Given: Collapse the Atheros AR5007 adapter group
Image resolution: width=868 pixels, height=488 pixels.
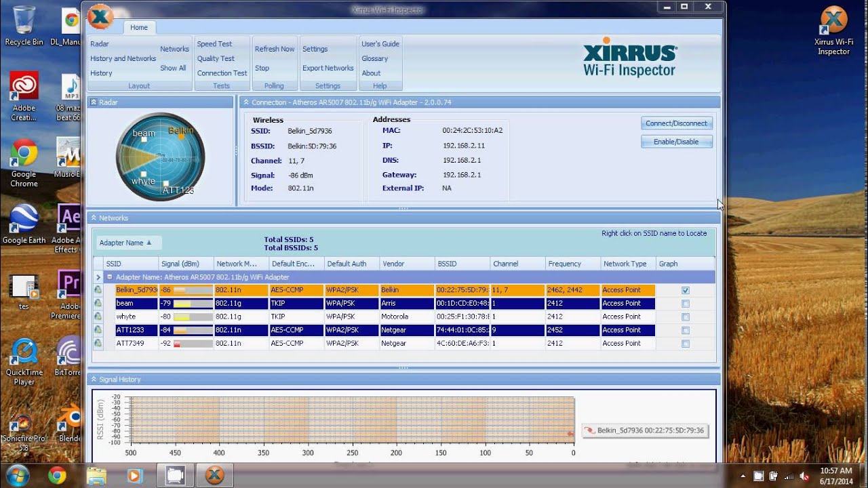Looking at the screenshot, I should tap(109, 277).
